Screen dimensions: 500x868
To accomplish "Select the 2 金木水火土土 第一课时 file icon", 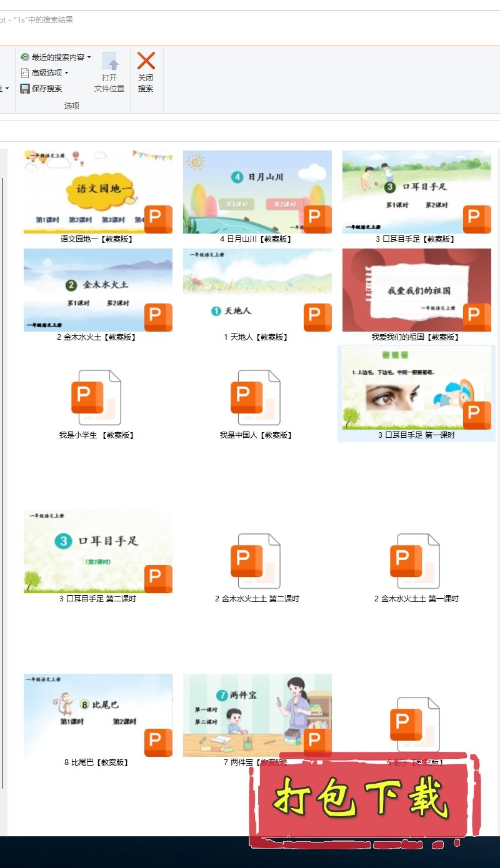I will 415,561.
